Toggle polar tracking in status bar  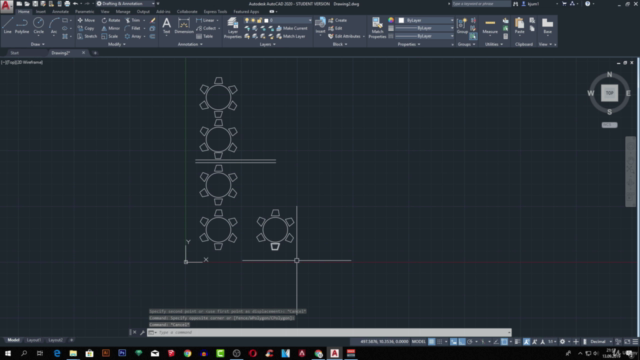click(x=470, y=342)
